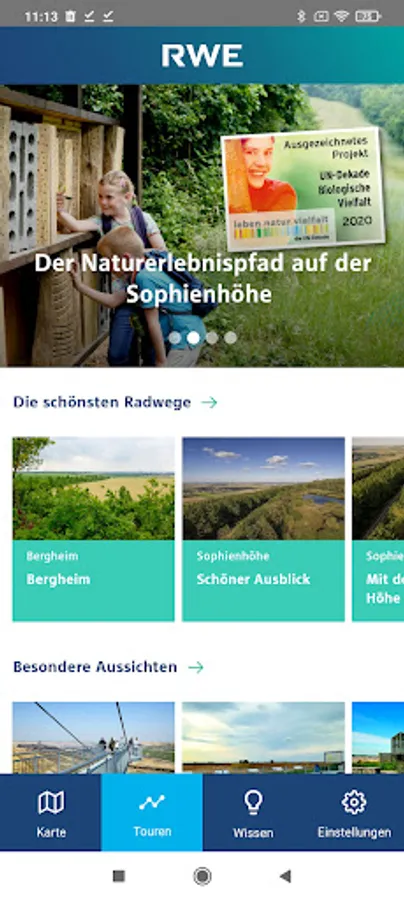
Task: Tap the arrow next to Die schönsten Radwege
Action: (x=209, y=402)
